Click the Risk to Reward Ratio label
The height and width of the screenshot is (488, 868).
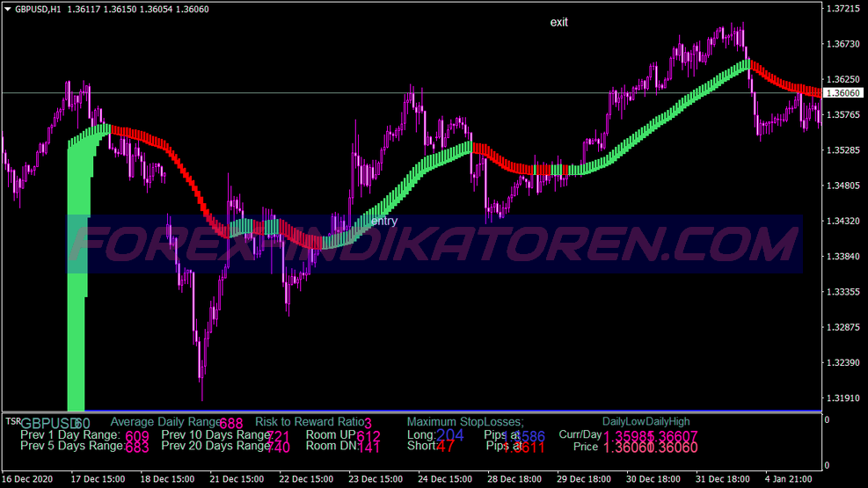pyautogui.click(x=309, y=422)
